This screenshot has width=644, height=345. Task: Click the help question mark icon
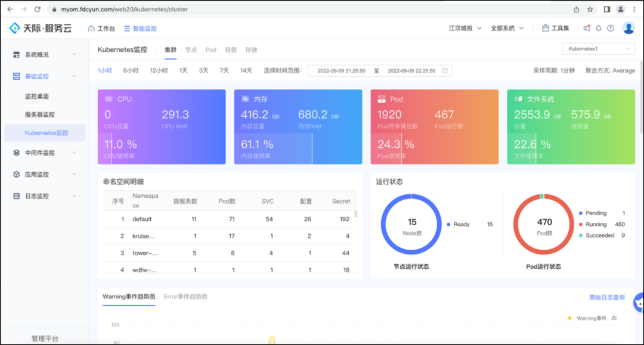point(611,28)
